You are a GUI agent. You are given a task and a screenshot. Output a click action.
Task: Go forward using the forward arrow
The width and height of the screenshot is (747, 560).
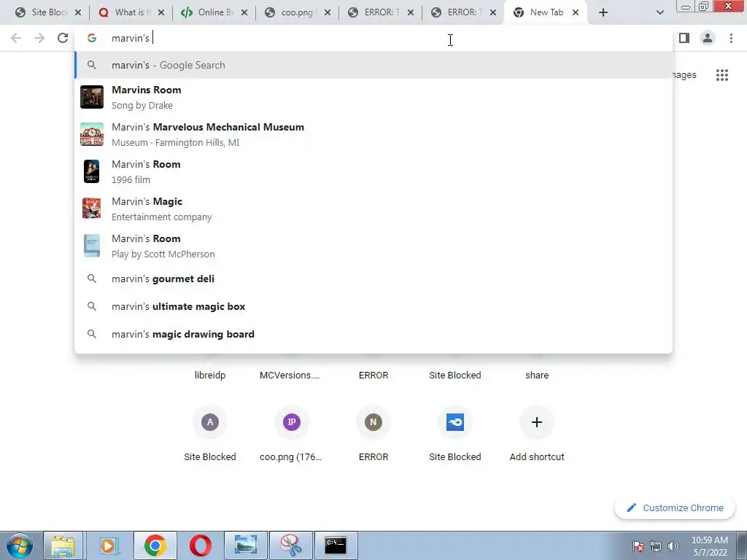point(39,38)
